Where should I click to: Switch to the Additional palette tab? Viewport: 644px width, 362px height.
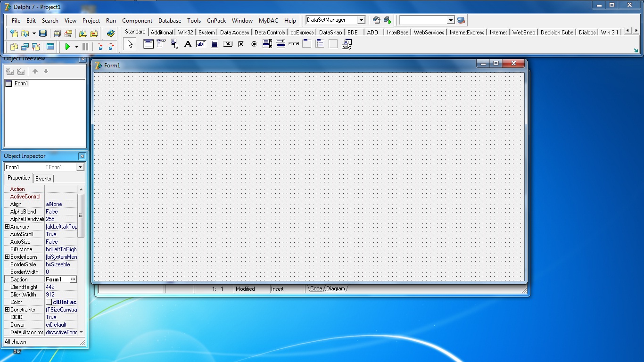coord(162,33)
